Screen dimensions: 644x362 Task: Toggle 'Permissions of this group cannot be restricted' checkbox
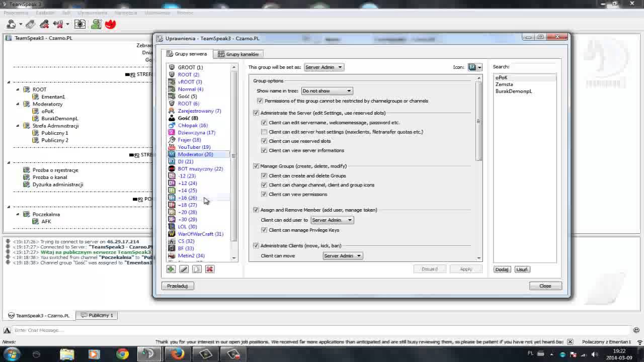pos(260,101)
